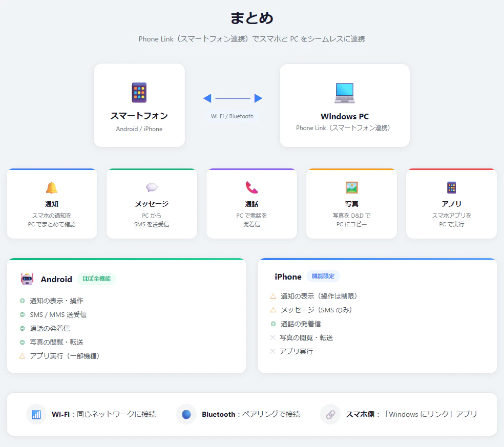Click the Android / iPhone subtitle text
This screenshot has height=447, width=504.
[139, 129]
